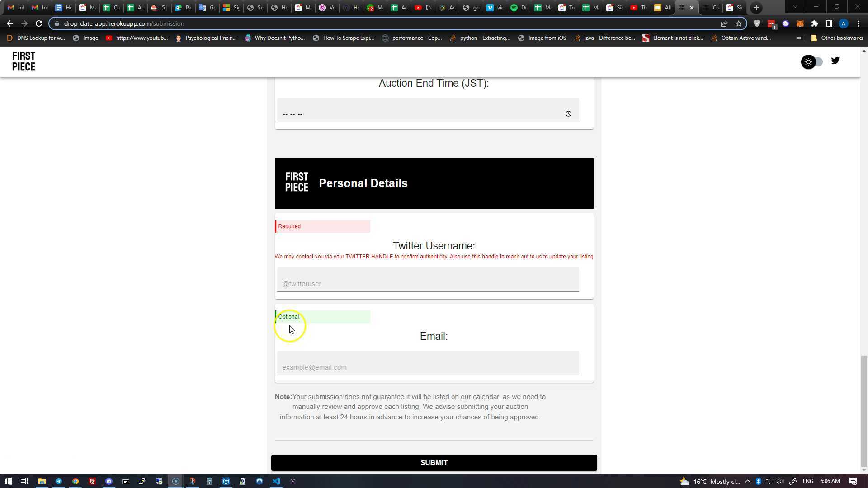This screenshot has height=488, width=868.
Task: Open the clock picker in Auction End Time field
Action: click(x=568, y=113)
